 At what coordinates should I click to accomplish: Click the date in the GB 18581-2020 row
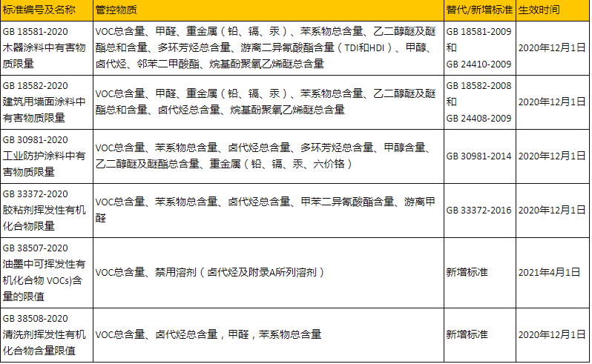tap(553, 48)
